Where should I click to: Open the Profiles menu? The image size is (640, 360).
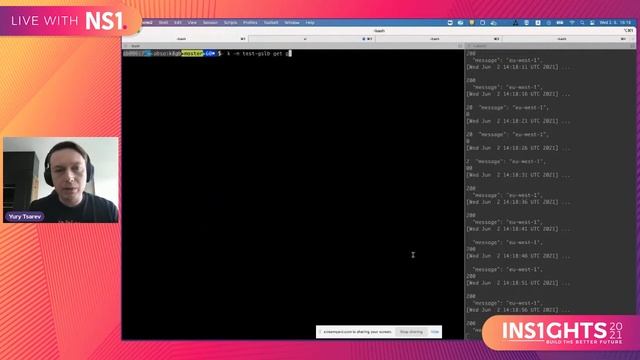250,22
